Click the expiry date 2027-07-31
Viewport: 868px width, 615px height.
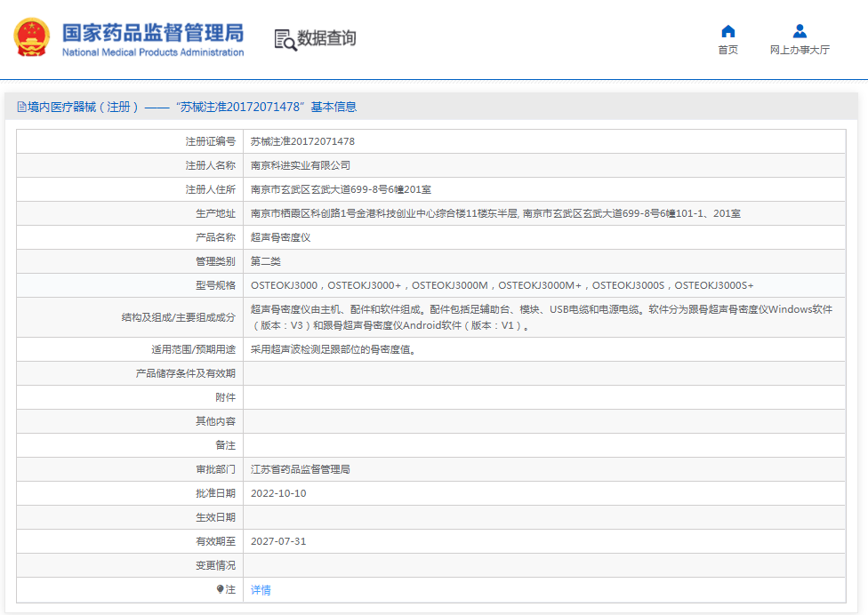(278, 541)
